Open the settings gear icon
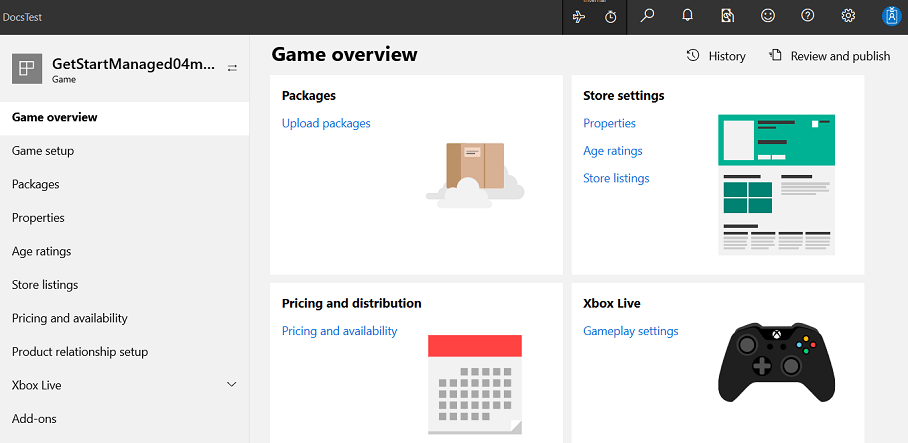The image size is (908, 443). click(x=848, y=16)
